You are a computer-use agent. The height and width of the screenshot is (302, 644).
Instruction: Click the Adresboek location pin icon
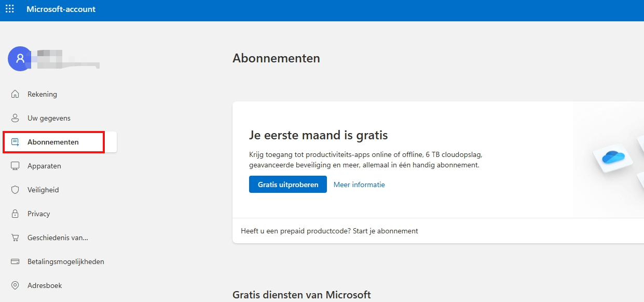tap(16, 285)
